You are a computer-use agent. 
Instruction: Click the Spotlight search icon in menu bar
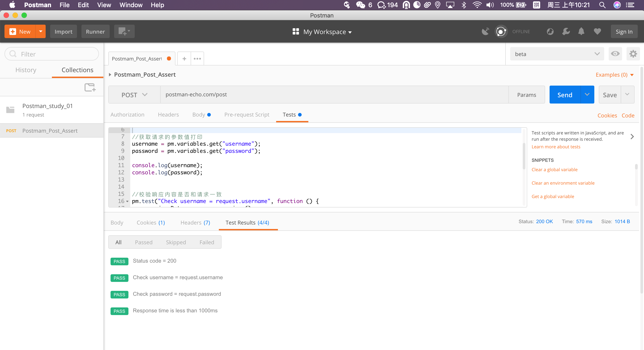(x=602, y=5)
